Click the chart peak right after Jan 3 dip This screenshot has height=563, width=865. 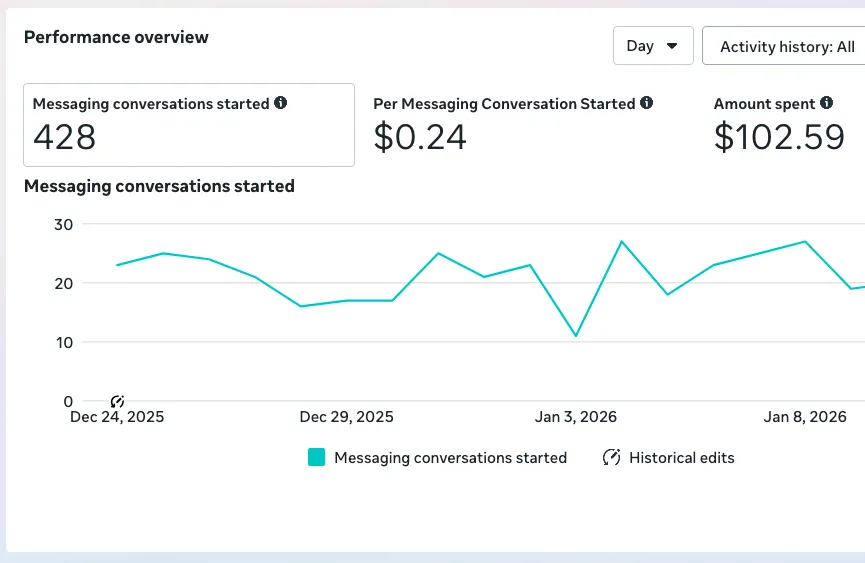click(x=622, y=242)
